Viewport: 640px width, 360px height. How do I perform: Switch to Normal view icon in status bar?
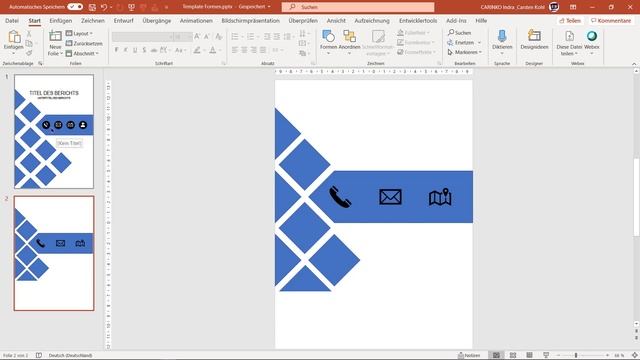pyautogui.click(x=496, y=356)
